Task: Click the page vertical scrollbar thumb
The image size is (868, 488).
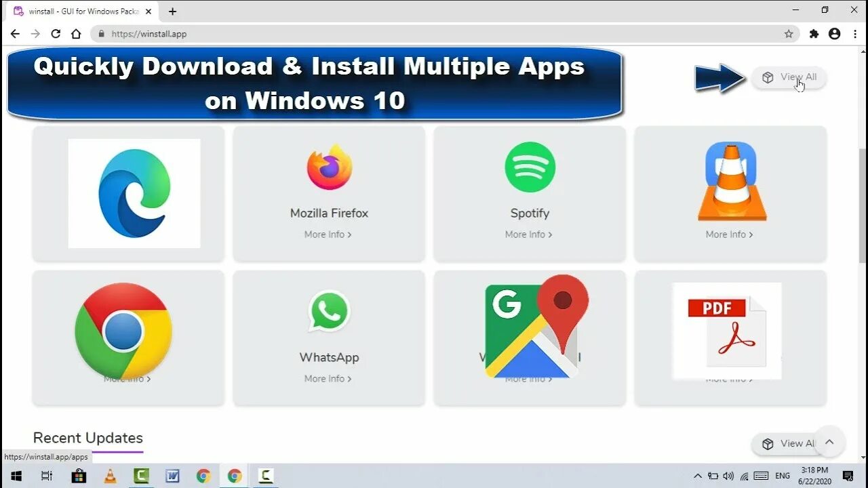Action: click(x=863, y=205)
